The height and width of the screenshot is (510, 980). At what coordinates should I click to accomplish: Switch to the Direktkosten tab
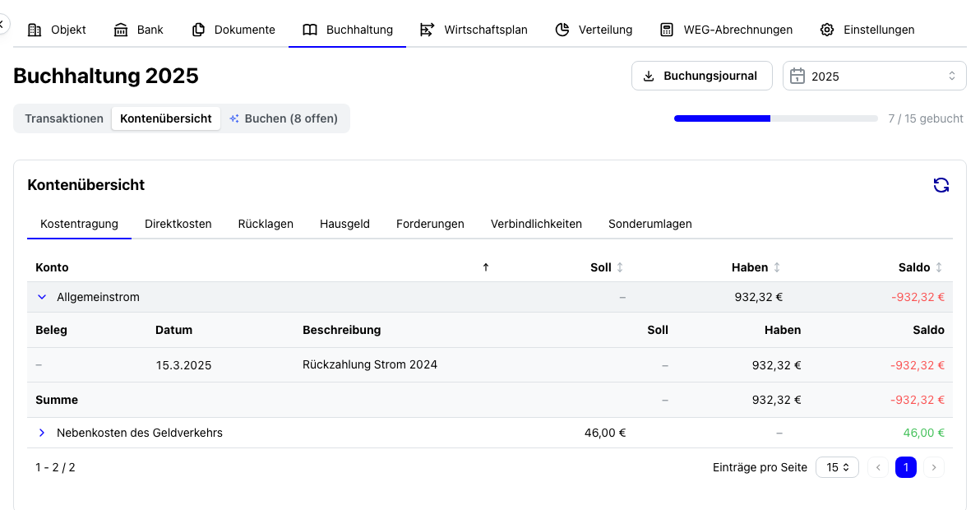pos(178,225)
